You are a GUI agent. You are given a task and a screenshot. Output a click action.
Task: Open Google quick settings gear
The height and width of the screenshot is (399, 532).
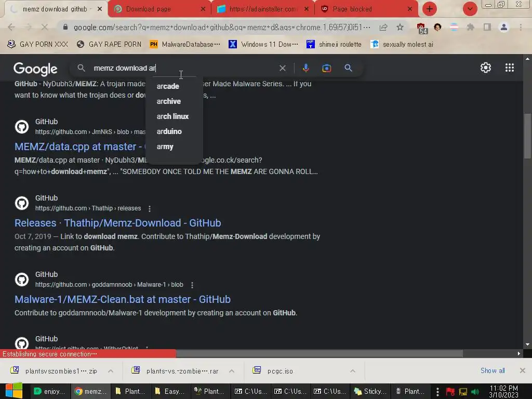[486, 68]
